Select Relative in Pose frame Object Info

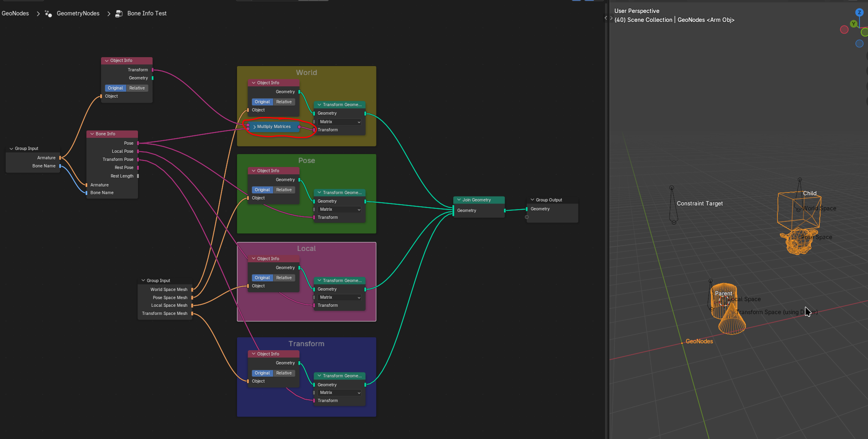(284, 190)
